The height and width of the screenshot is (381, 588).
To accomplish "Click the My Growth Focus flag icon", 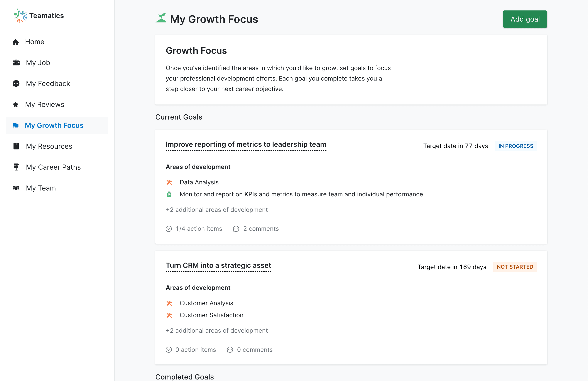I will [16, 125].
